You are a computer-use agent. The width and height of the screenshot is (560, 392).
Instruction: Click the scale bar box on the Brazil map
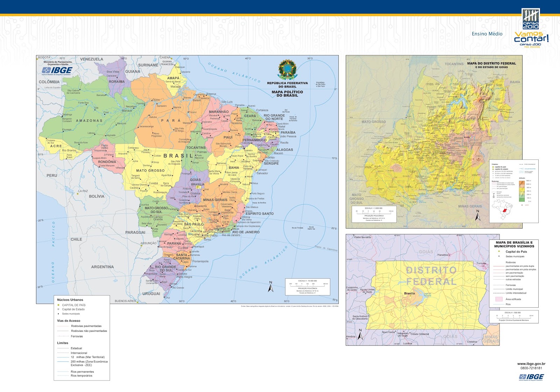[308, 287]
